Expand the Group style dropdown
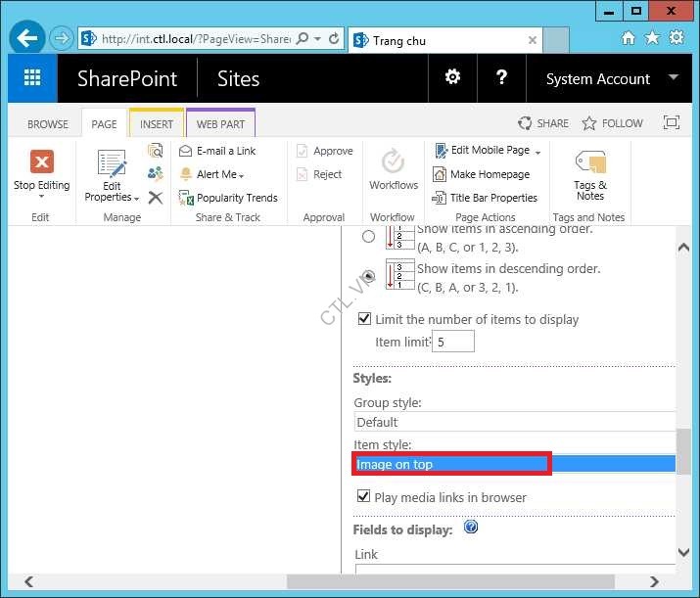 coord(514,422)
